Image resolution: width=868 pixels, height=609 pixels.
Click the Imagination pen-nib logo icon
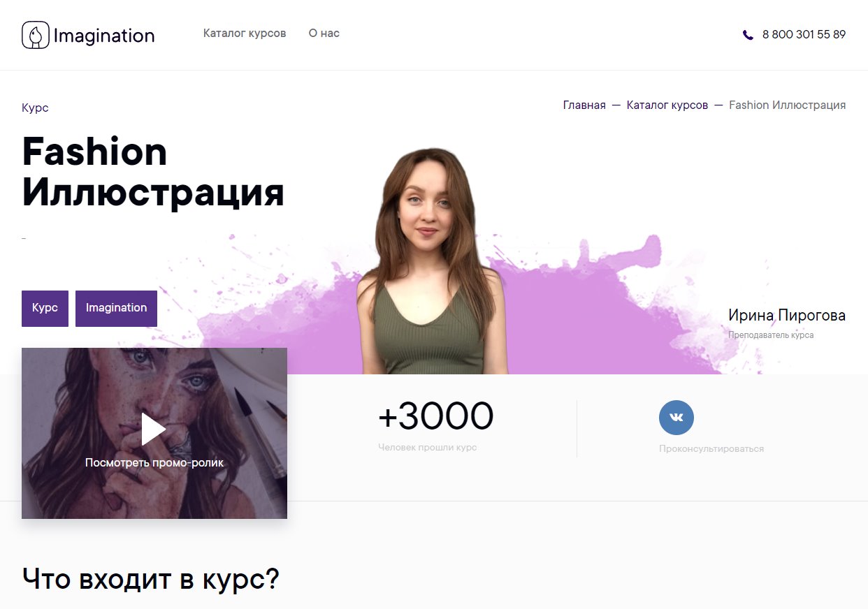(x=36, y=35)
